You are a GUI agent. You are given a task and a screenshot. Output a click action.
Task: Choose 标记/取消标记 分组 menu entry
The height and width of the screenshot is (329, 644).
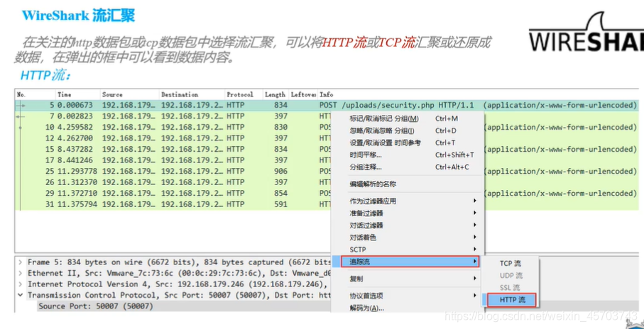pos(408,119)
